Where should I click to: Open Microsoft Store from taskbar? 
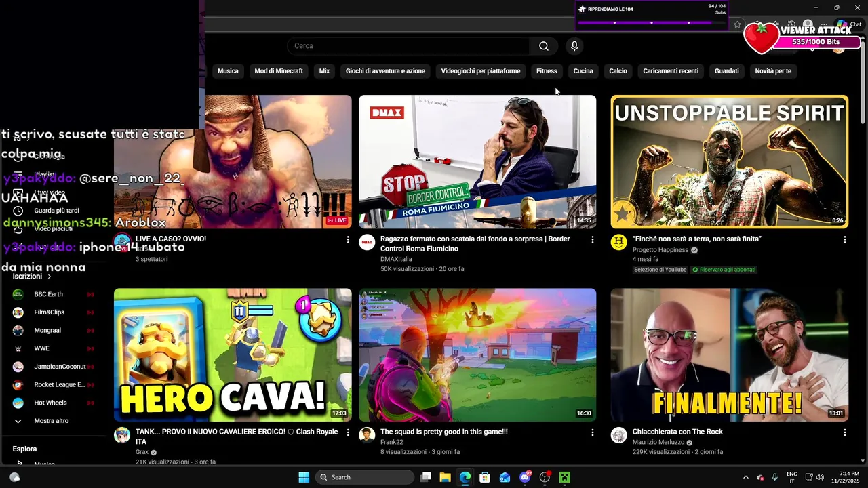pos(485,477)
